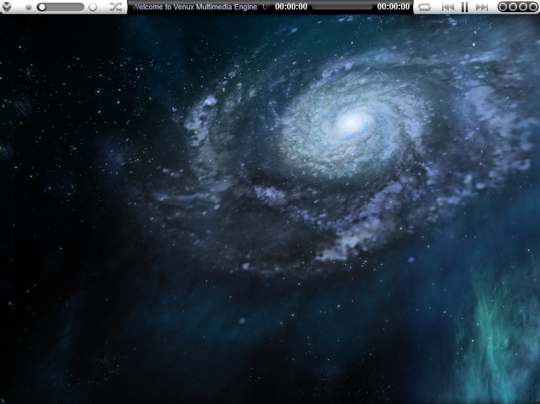Viewport: 540px width, 404px height.
Task: Click the fourth round window button
Action: pos(533,7)
